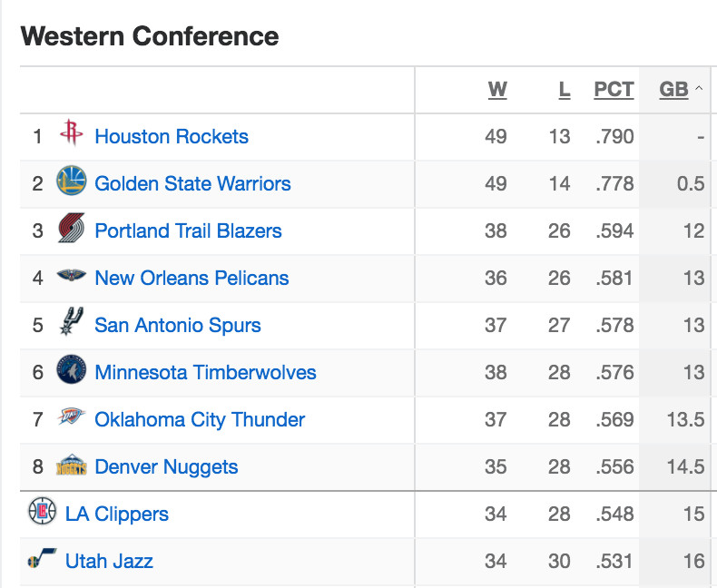This screenshot has height=588, width=717.
Task: Click the Golden State Warriors logo
Action: (x=72, y=181)
